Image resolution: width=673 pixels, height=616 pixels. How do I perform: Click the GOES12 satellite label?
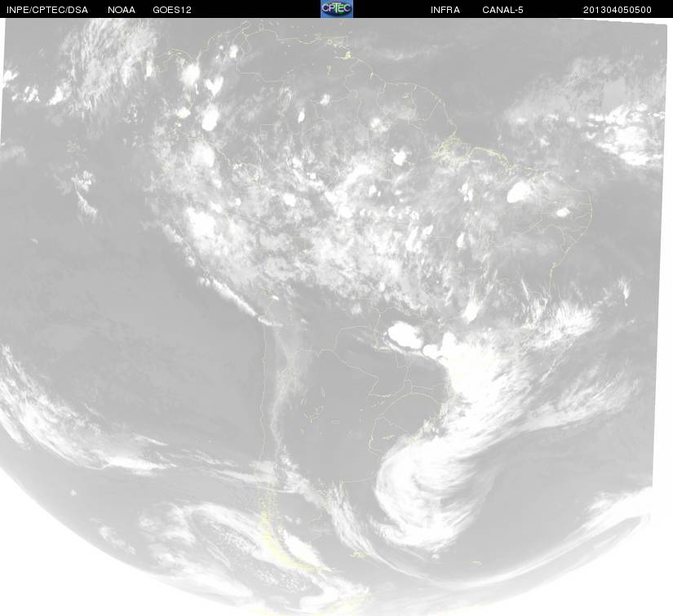(x=172, y=10)
